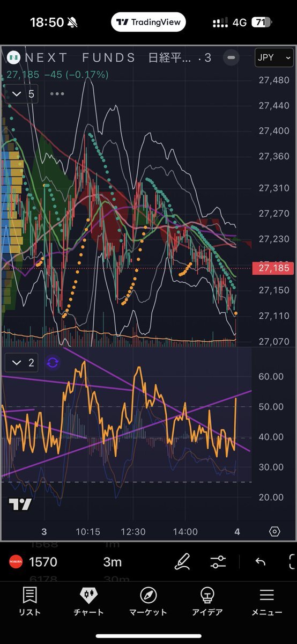Tap the 60.00 oscillator axis label
Image resolution: width=297 pixels, height=644 pixels.
click(x=271, y=376)
